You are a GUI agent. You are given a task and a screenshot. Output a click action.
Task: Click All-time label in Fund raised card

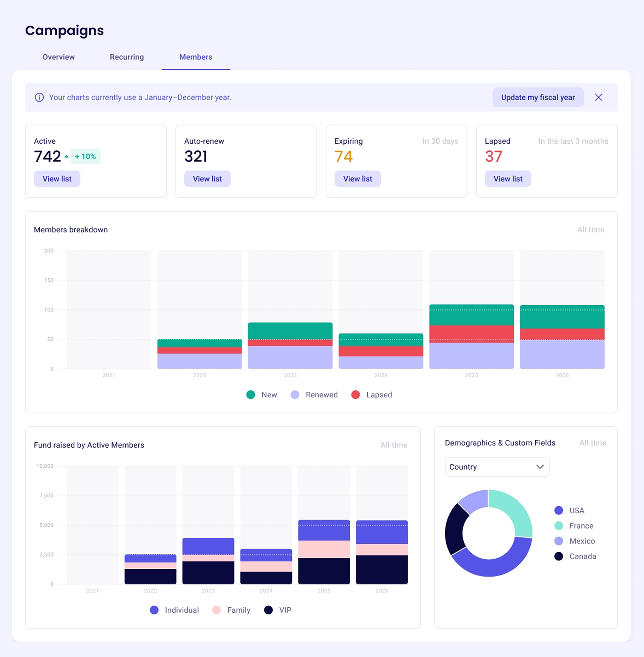click(x=394, y=445)
